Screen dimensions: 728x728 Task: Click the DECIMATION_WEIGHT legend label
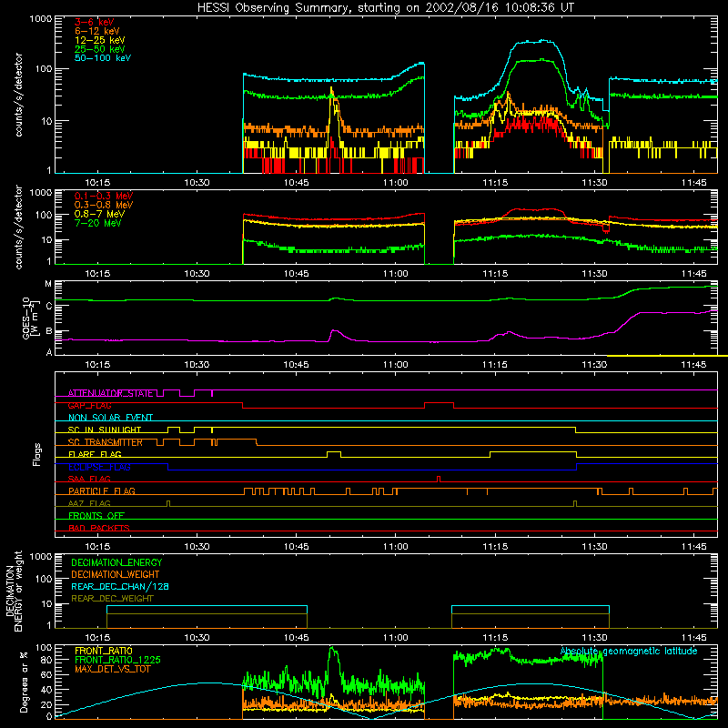[116, 575]
